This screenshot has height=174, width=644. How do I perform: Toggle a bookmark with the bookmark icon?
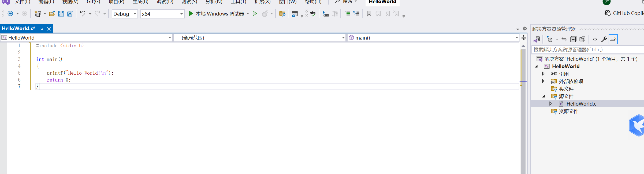click(x=369, y=14)
